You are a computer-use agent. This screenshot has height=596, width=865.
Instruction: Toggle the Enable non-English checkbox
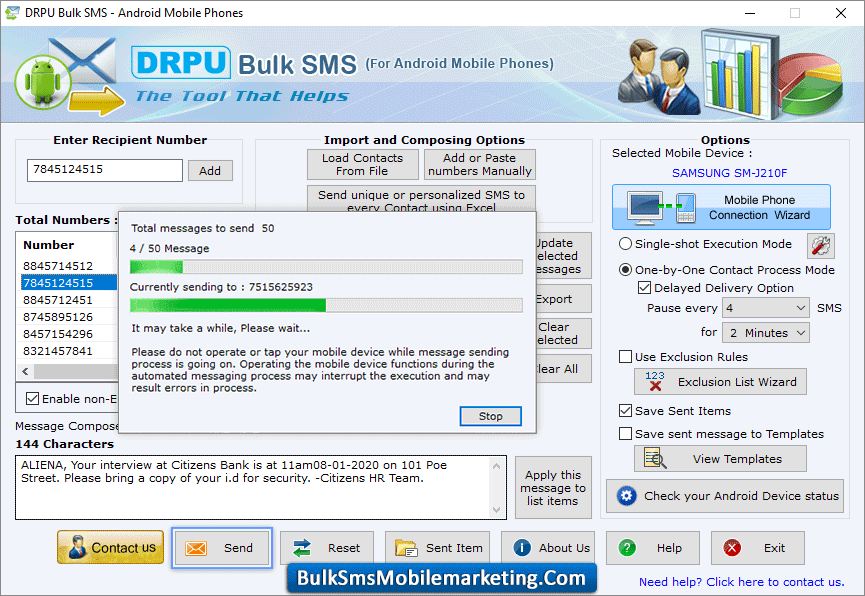click(33, 398)
